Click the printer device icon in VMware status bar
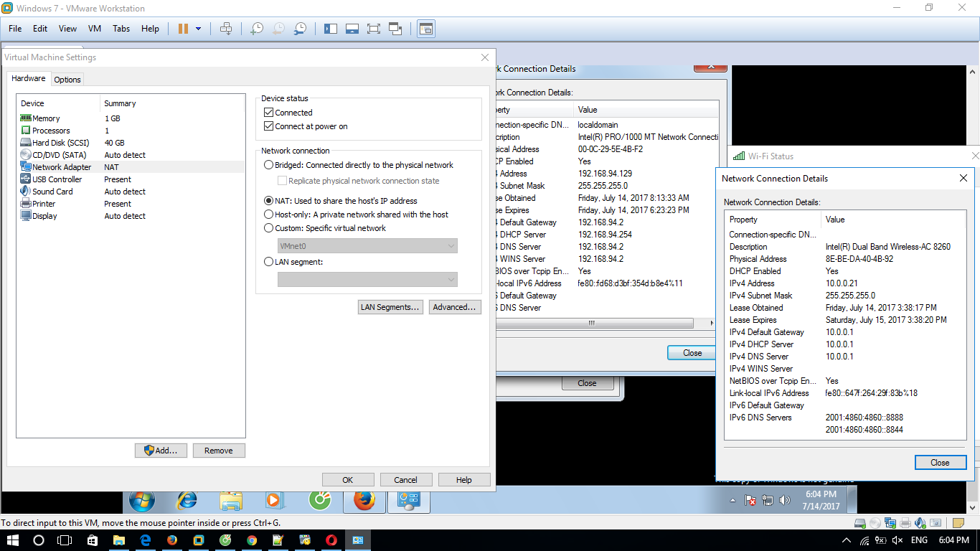Screen dimensions: 980x551 [905, 523]
